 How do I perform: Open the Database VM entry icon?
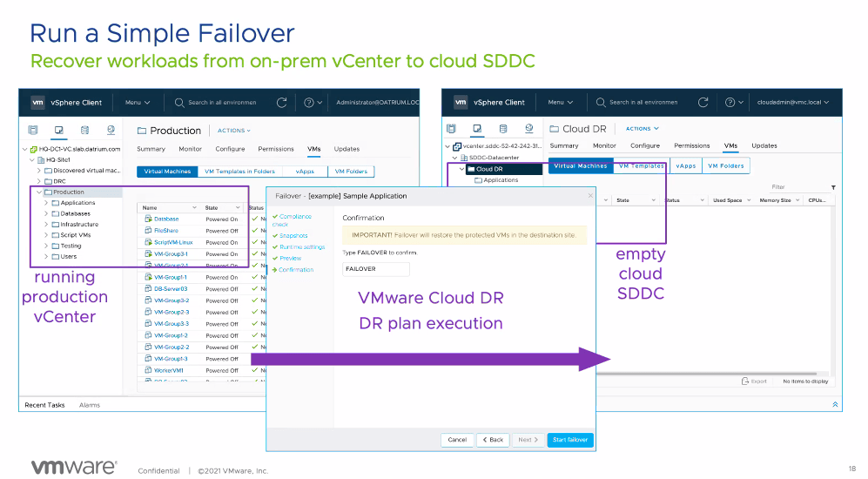click(148, 219)
